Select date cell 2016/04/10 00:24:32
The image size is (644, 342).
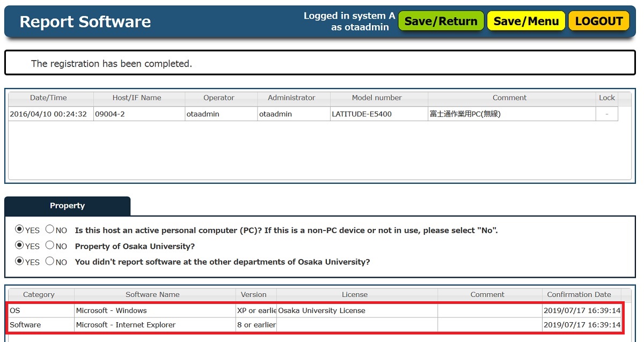(51, 114)
